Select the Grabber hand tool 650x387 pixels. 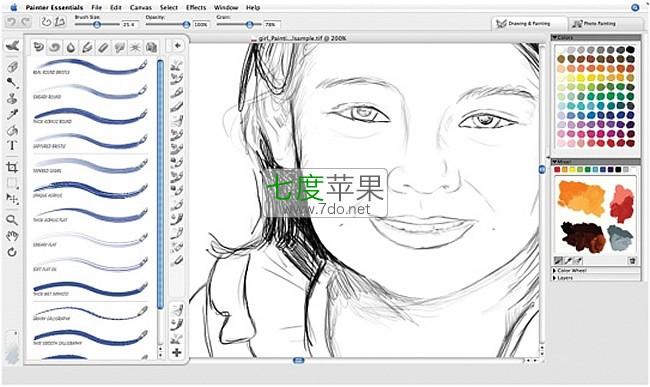click(x=12, y=236)
